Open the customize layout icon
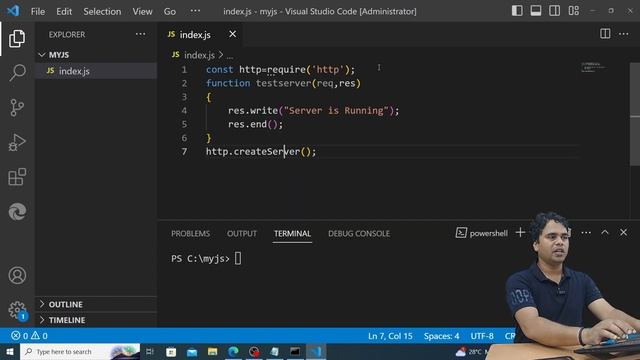The width and height of the screenshot is (640, 360). (x=573, y=11)
